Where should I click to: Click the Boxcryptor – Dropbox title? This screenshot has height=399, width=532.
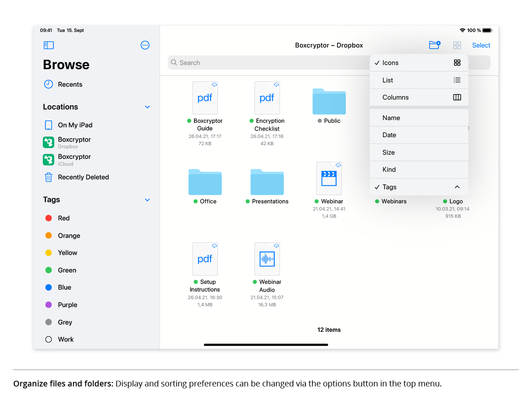click(329, 45)
